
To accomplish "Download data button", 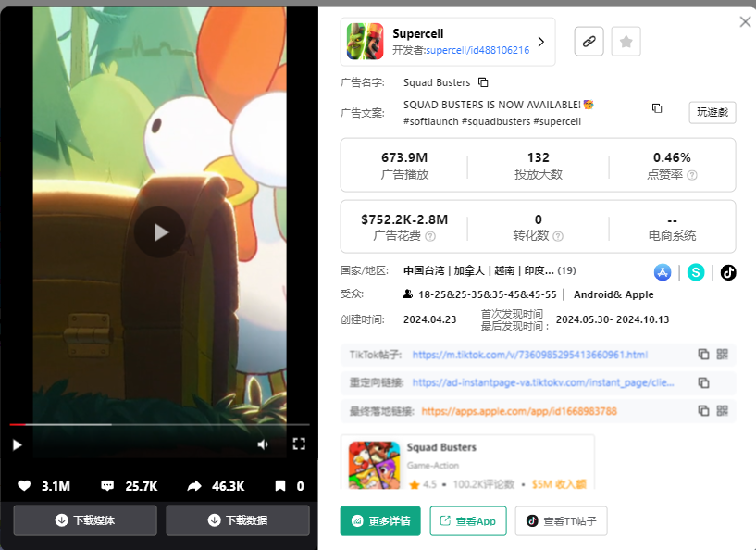I will coord(238,520).
